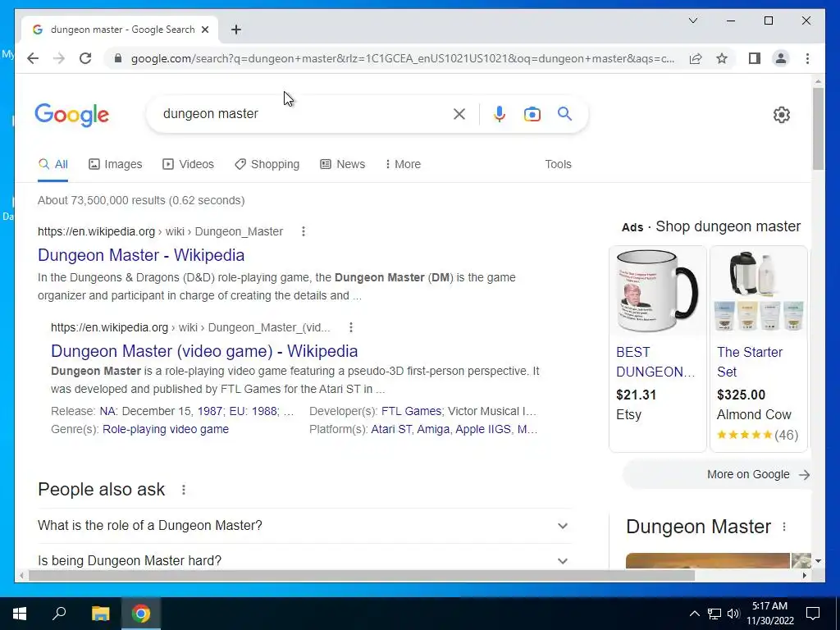Show hidden system tray icons chevron
Image resolution: width=840 pixels, height=630 pixels.
694,614
